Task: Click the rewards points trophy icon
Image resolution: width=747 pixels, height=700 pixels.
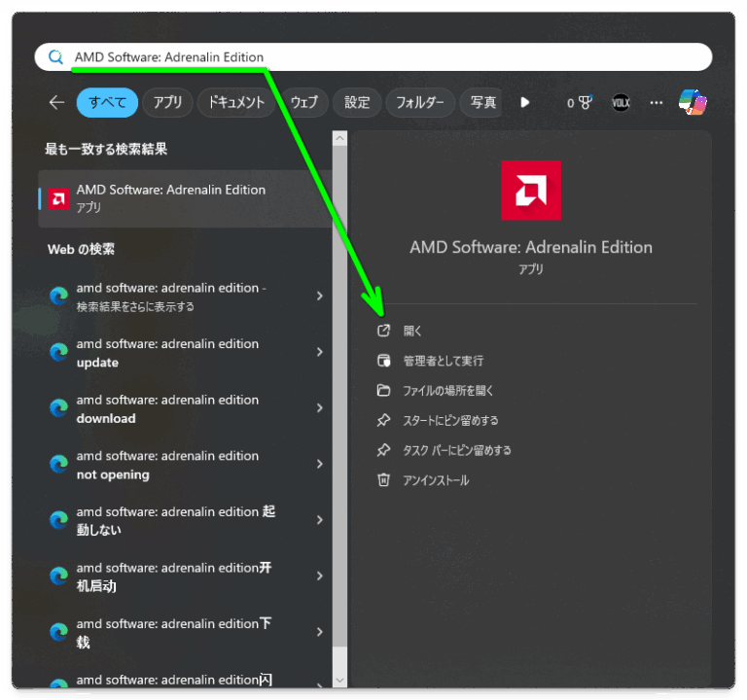Action: (x=585, y=102)
